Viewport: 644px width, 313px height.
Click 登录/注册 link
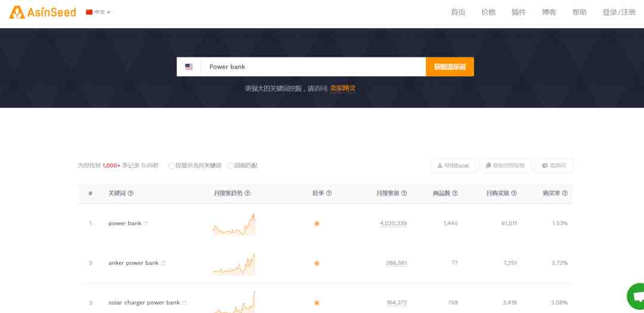pyautogui.click(x=619, y=13)
